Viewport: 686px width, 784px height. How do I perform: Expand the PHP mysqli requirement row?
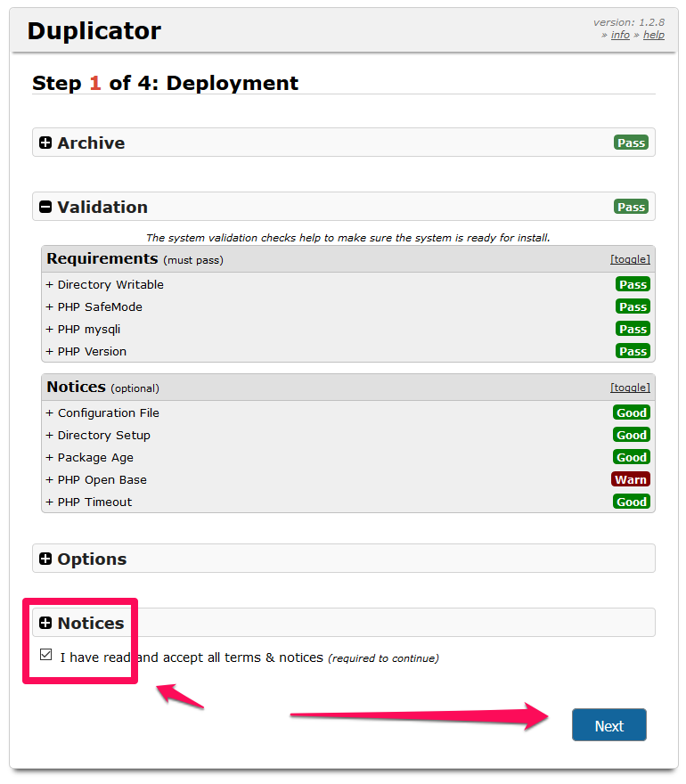coord(348,329)
